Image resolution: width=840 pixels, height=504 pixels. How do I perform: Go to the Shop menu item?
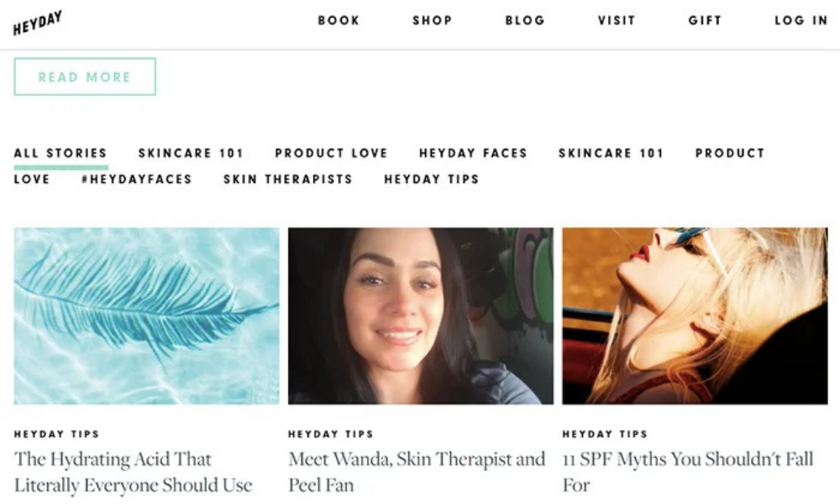point(432,20)
